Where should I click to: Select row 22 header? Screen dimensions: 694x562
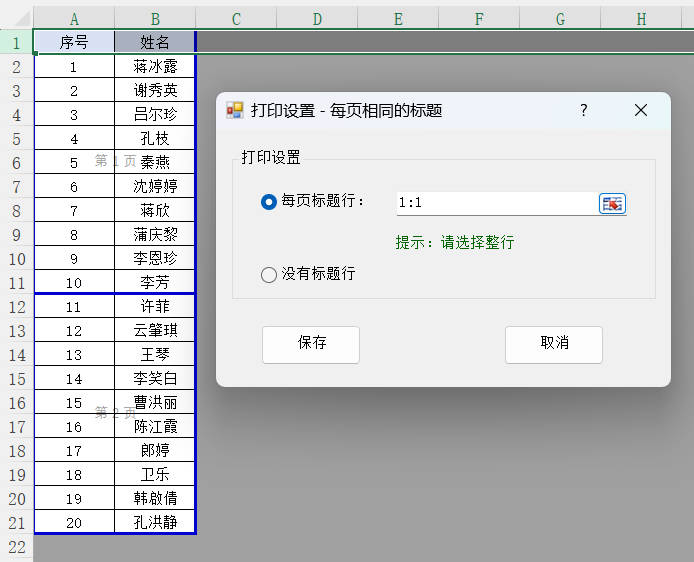16,546
